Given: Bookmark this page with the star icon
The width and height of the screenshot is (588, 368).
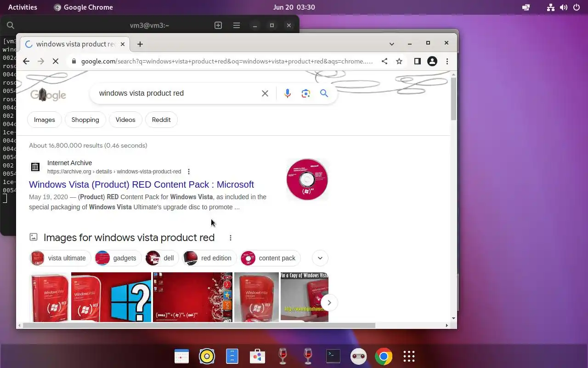Looking at the screenshot, I should 399,61.
